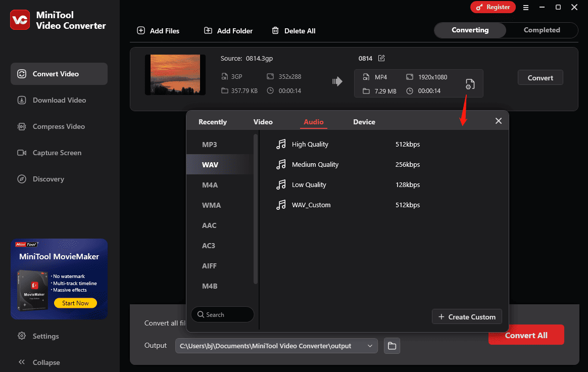The height and width of the screenshot is (372, 588).
Task: Click Add Folder button
Action: pyautogui.click(x=228, y=31)
